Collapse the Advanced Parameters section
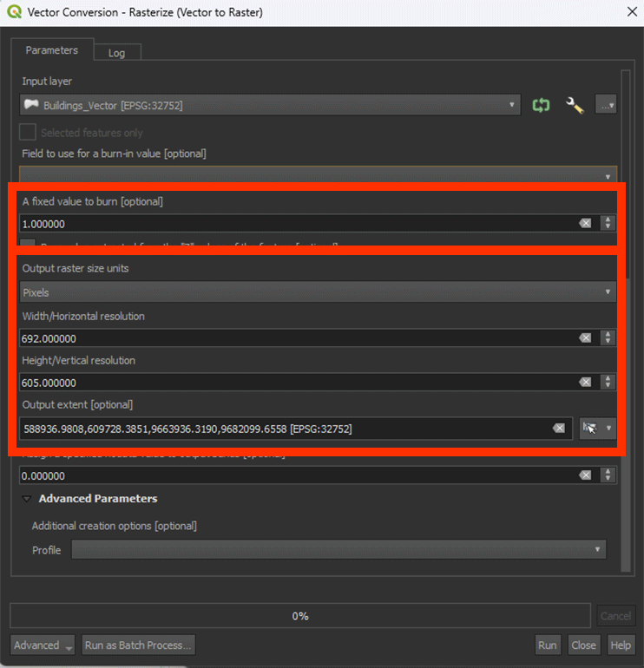This screenshot has width=644, height=668. [27, 499]
